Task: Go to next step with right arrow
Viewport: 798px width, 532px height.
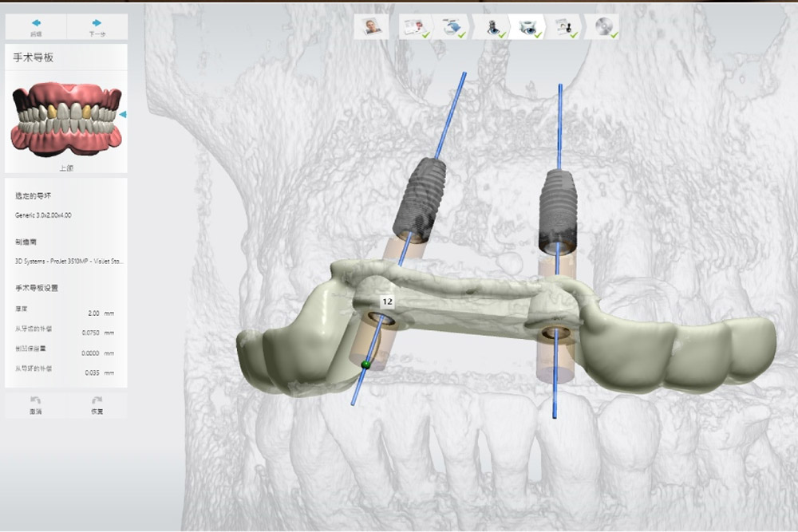Action: (97, 26)
